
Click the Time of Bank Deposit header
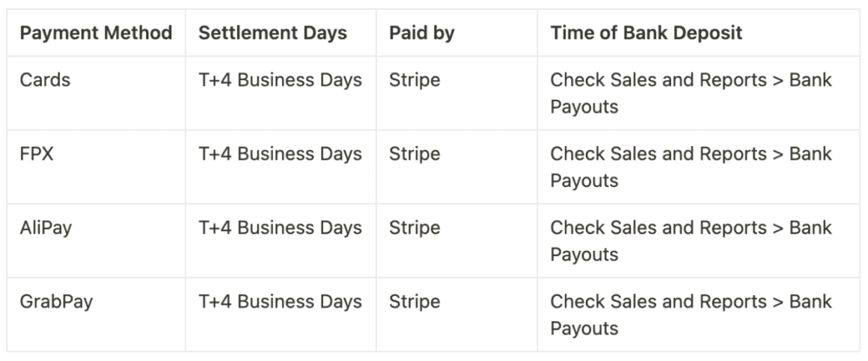pyautogui.click(x=646, y=33)
